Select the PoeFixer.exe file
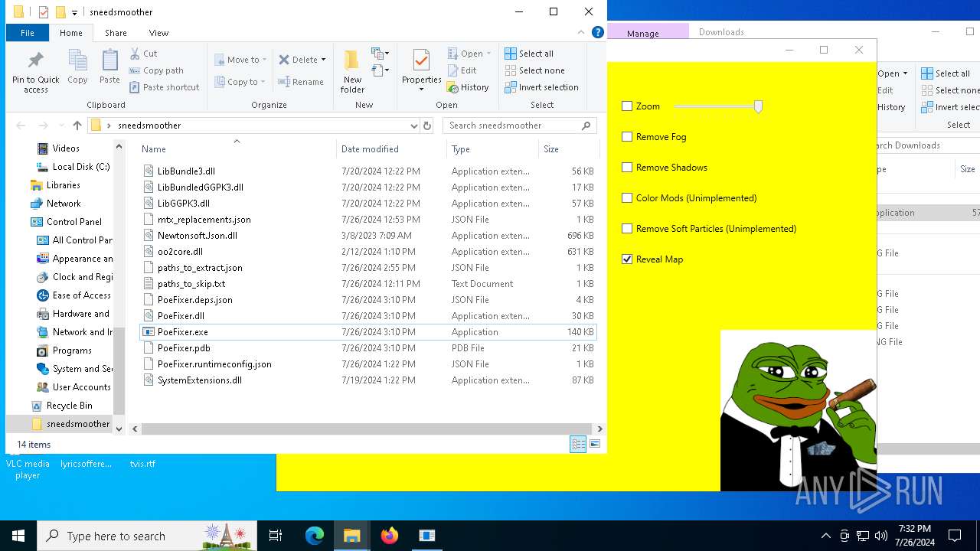This screenshot has width=980, height=551. [367, 332]
